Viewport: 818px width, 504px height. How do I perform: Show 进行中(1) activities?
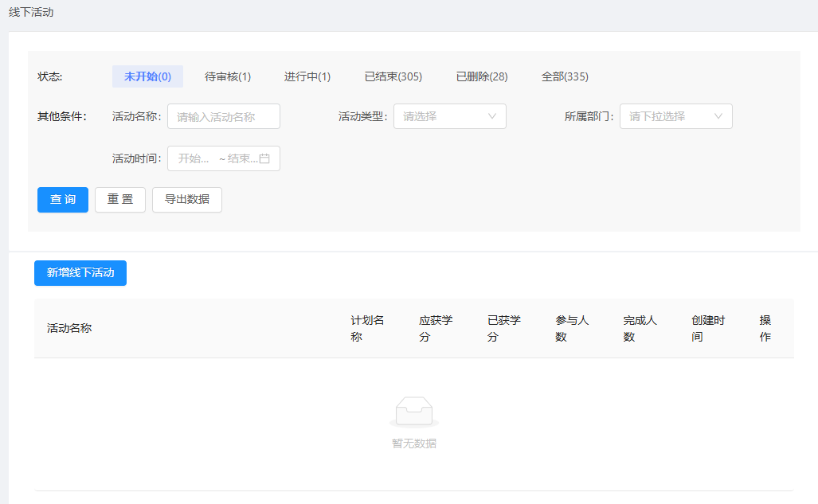coord(307,76)
